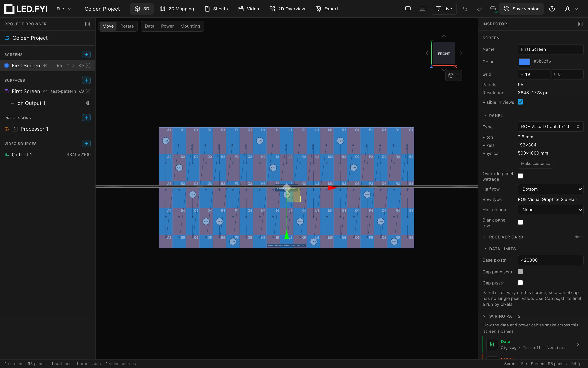Open the Video tab
Image resolution: width=588 pixels, height=368 pixels.
point(249,9)
